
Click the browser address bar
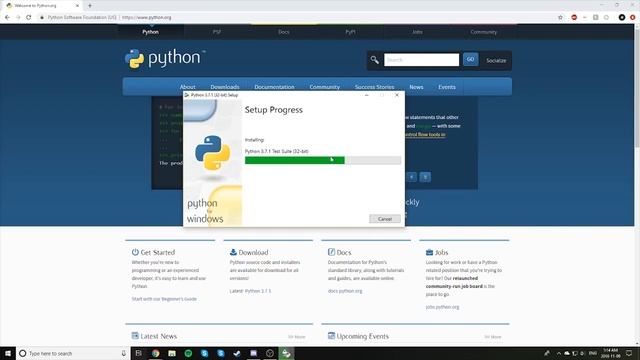pyautogui.click(x=298, y=18)
